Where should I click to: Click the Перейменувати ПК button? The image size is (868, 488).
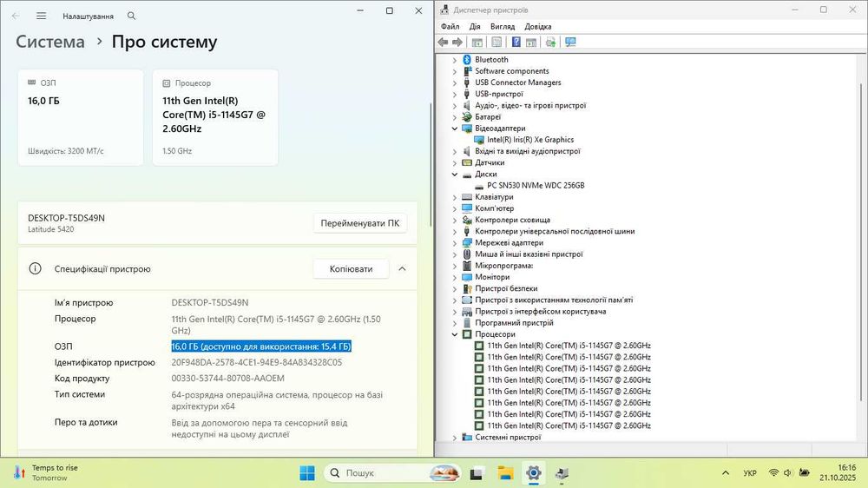[x=360, y=223]
